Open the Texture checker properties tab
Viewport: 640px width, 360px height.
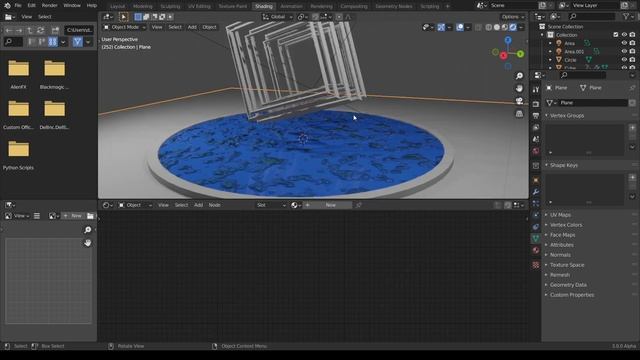536,265
